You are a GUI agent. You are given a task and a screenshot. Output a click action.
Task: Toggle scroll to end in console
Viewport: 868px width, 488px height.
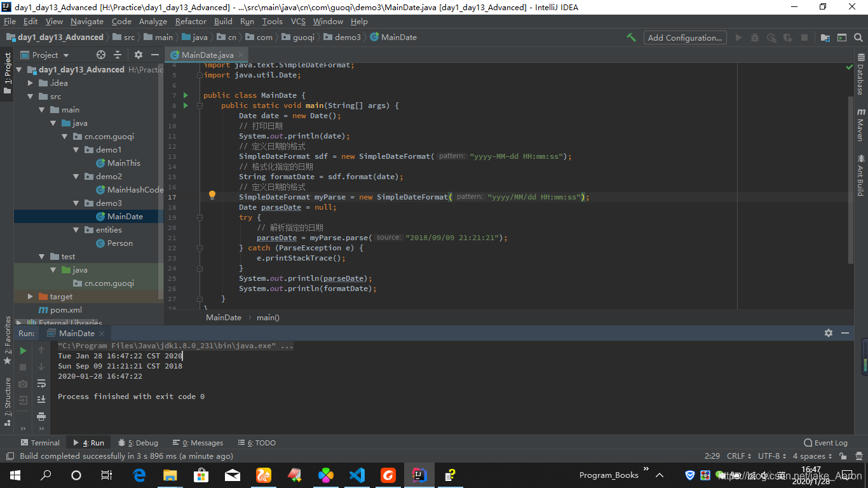click(41, 400)
